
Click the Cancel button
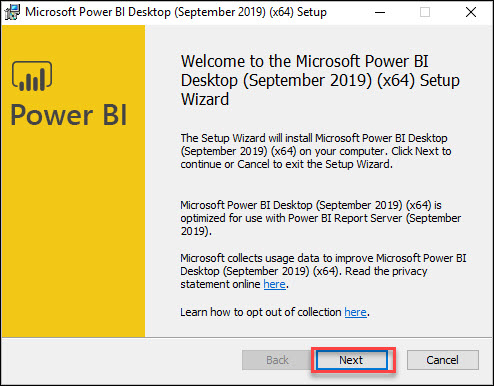point(443,360)
